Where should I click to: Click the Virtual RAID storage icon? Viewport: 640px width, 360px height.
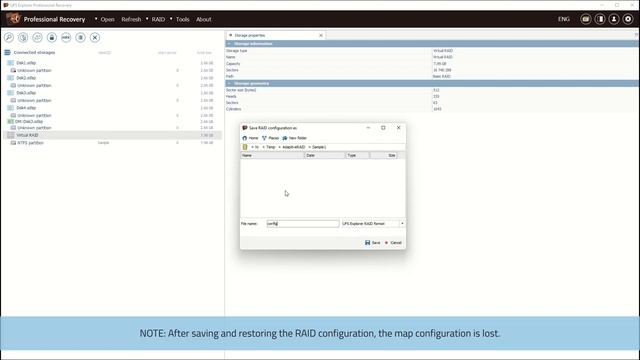tap(11, 135)
